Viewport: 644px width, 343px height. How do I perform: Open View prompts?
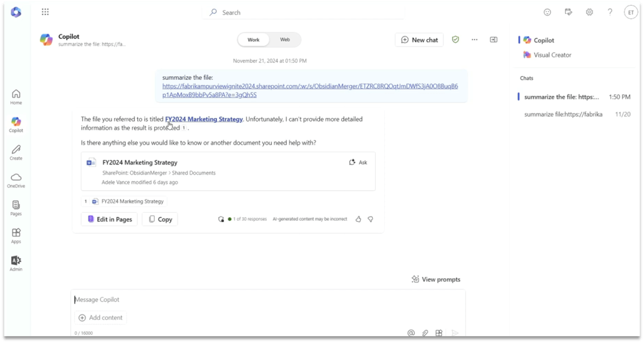click(436, 279)
